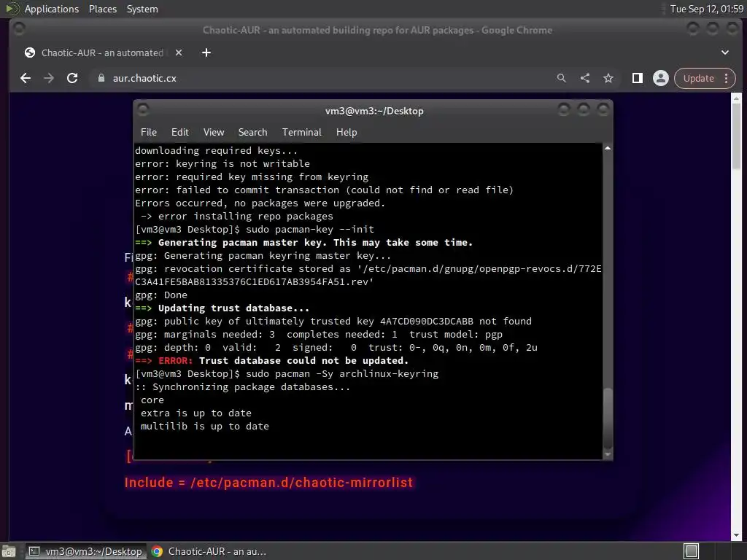Switch to Chaotic-AUR Chrome taskbar entry
Screen dimensions: 747x560
coord(209,551)
